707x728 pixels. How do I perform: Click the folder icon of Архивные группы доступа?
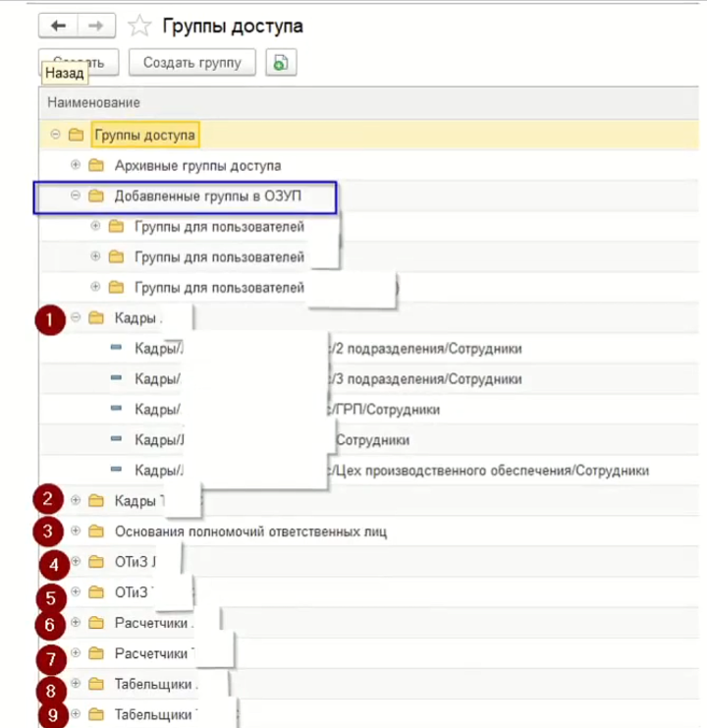click(96, 165)
